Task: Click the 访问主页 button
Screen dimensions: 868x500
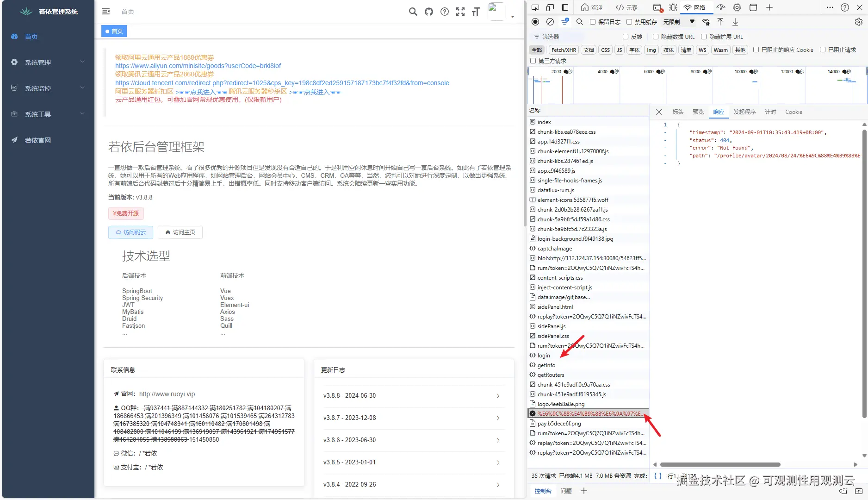Action: [x=180, y=232]
